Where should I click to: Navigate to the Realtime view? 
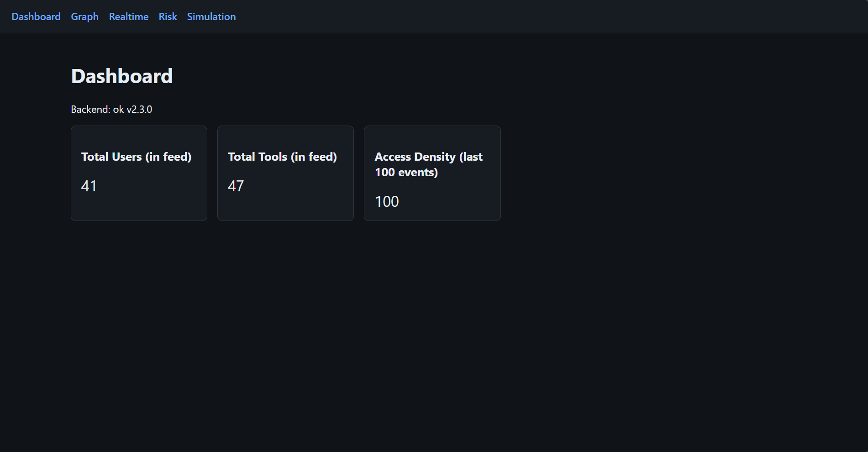pos(128,16)
